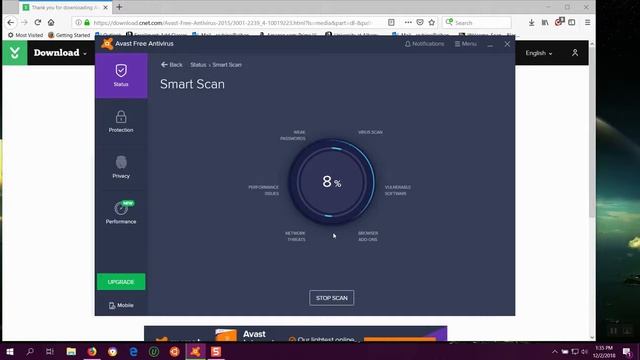Open File Explorer from taskbar
640x360 pixels.
click(x=71, y=351)
